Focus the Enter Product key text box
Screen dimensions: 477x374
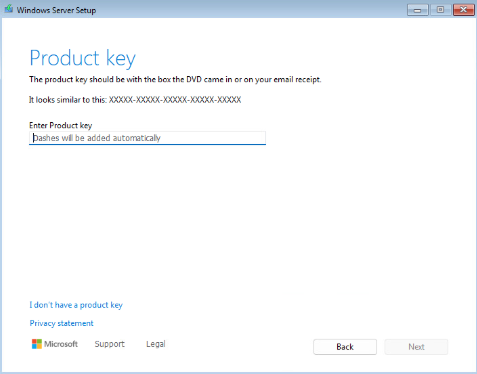(147, 138)
